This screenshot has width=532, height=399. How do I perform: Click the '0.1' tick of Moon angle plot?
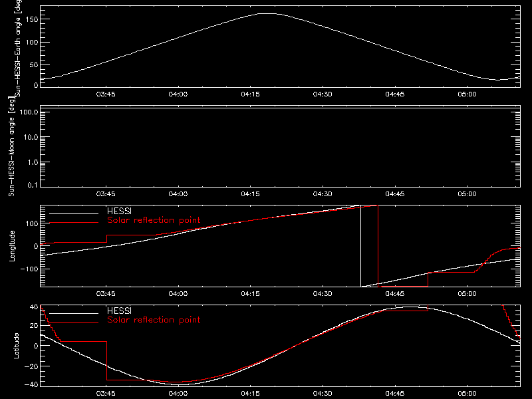point(33,185)
